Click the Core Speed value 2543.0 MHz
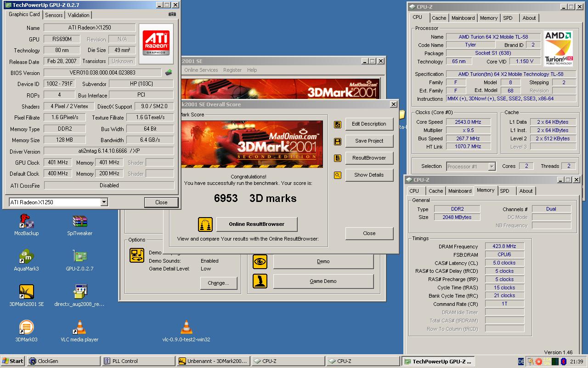This screenshot has width=588, height=368. click(468, 122)
